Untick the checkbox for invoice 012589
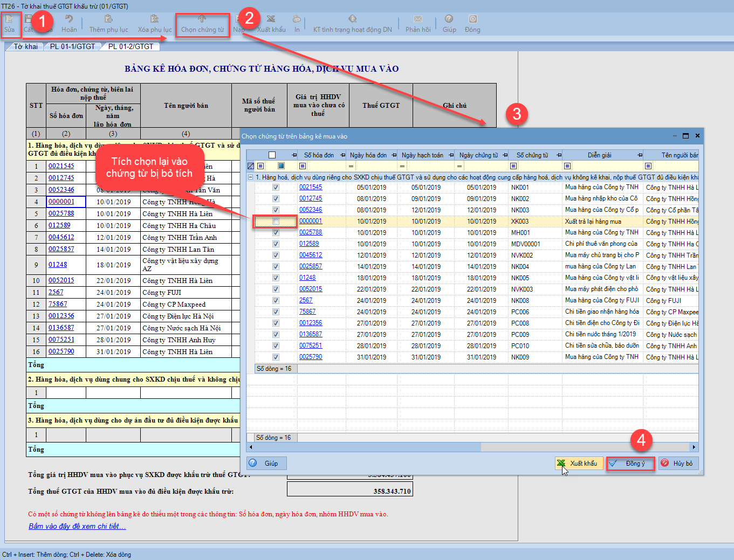 (276, 244)
